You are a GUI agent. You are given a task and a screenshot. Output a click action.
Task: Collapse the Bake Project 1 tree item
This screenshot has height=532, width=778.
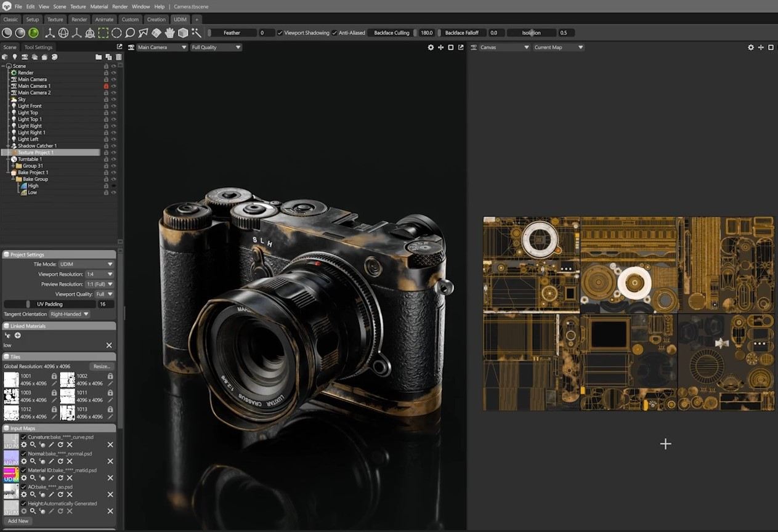pos(9,172)
